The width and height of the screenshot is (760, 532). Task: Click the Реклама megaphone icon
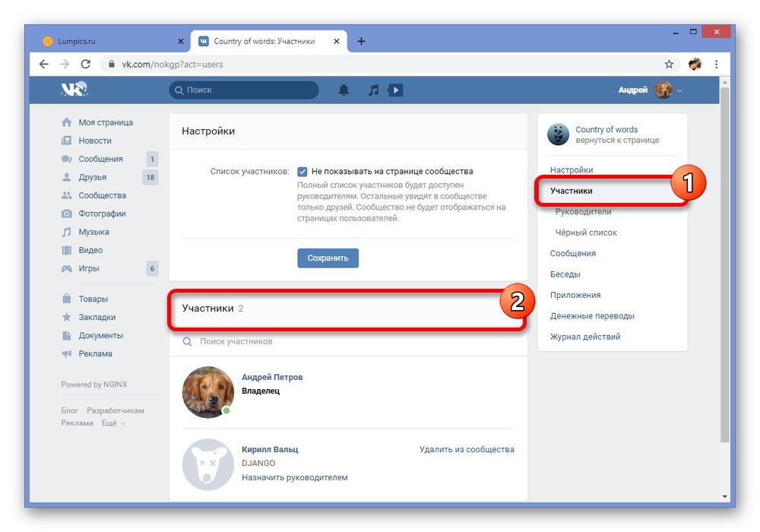[x=66, y=353]
